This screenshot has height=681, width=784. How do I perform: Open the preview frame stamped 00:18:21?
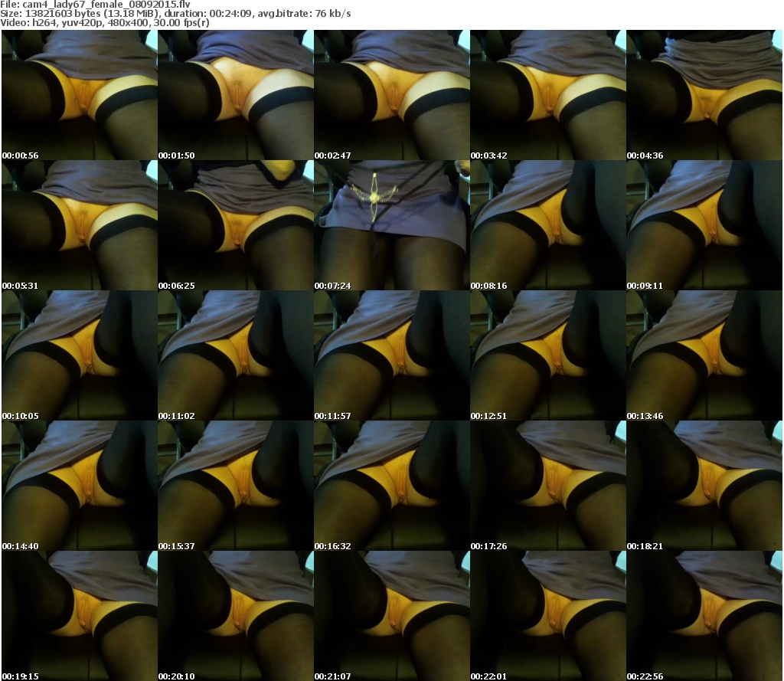tap(704, 486)
